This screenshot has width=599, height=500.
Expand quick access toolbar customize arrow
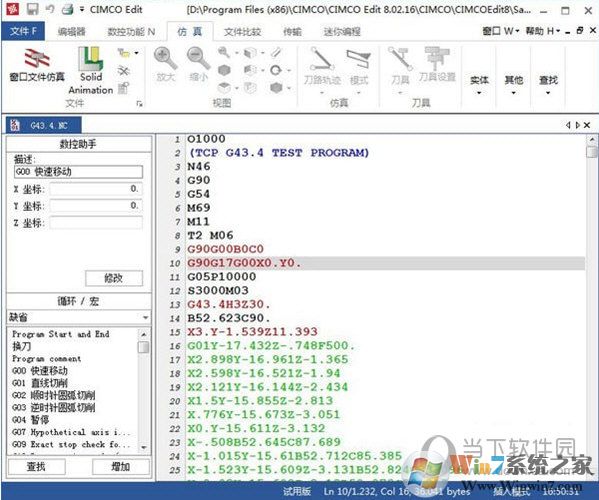point(82,9)
